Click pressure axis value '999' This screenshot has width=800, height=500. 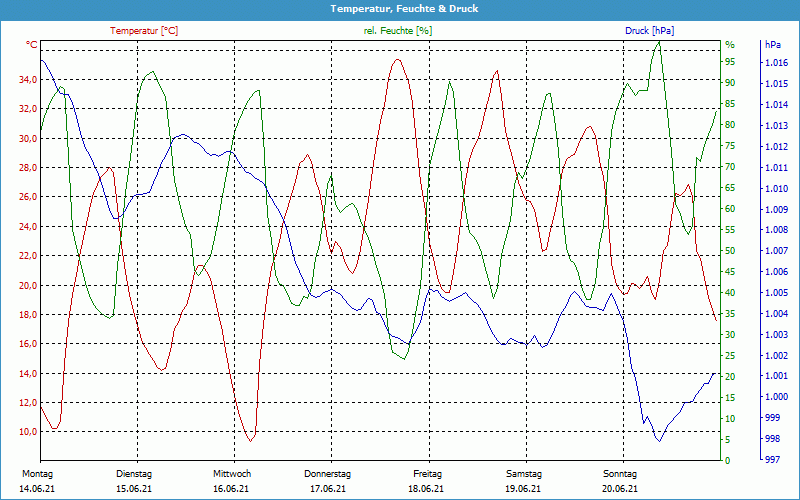pos(772,418)
